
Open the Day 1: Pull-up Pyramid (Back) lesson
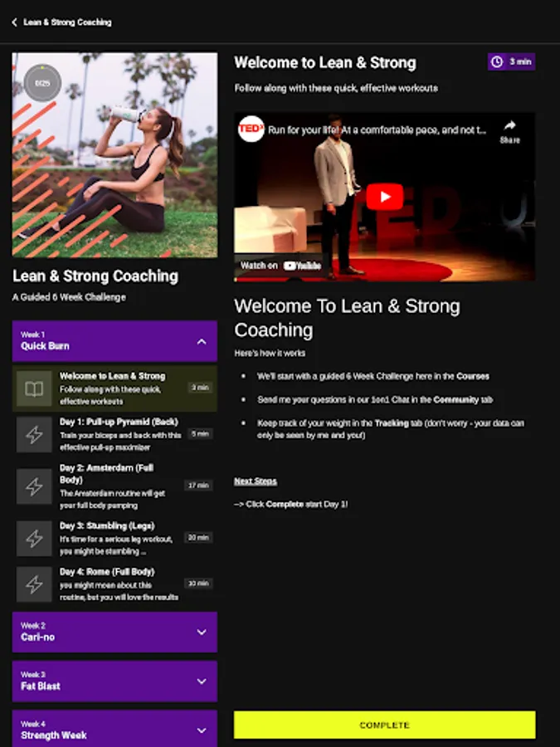tap(114, 434)
